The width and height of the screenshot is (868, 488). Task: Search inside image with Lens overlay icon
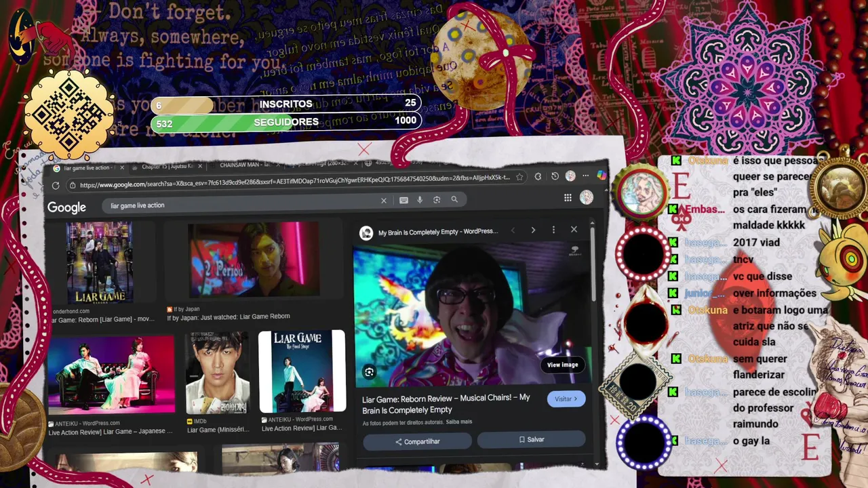369,371
